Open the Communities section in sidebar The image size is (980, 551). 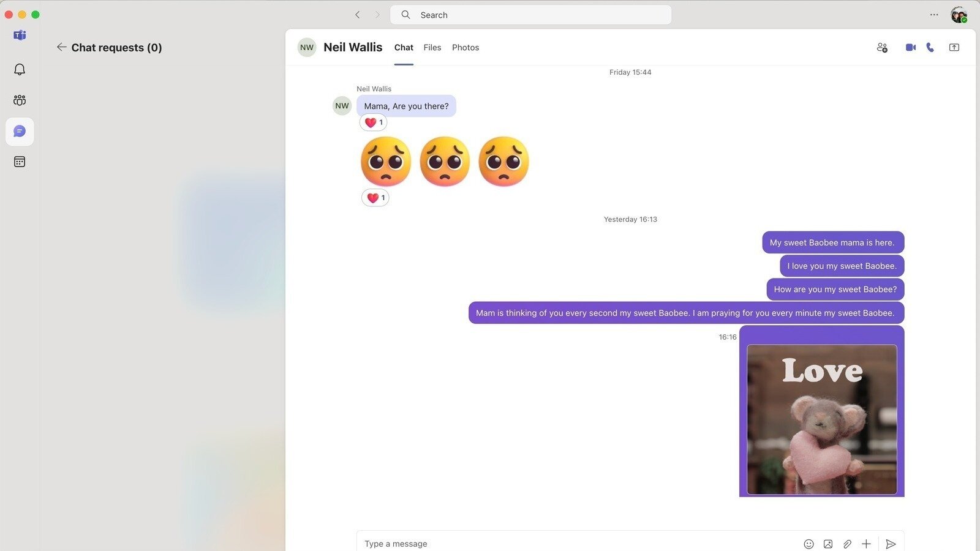(x=20, y=100)
